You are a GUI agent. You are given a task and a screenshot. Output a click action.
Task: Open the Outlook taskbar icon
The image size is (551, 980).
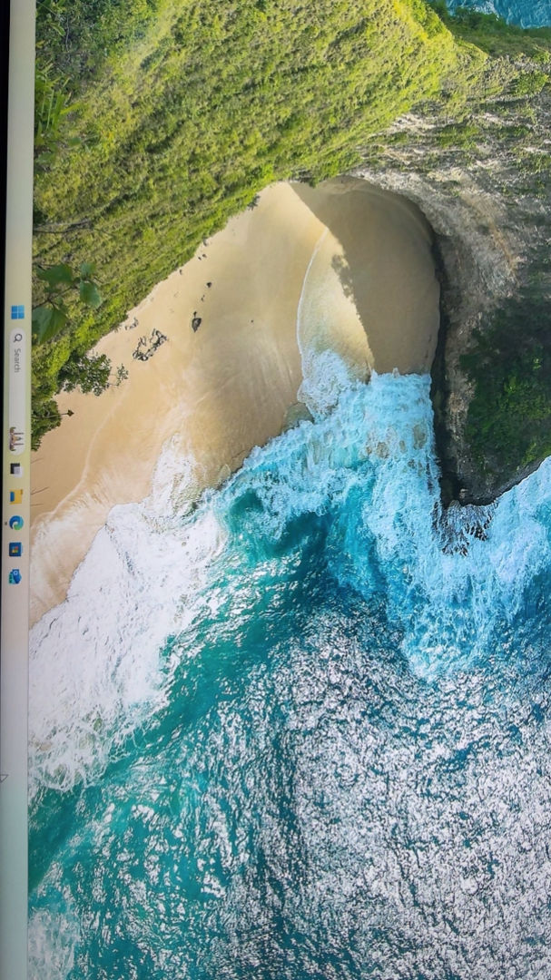click(15, 576)
